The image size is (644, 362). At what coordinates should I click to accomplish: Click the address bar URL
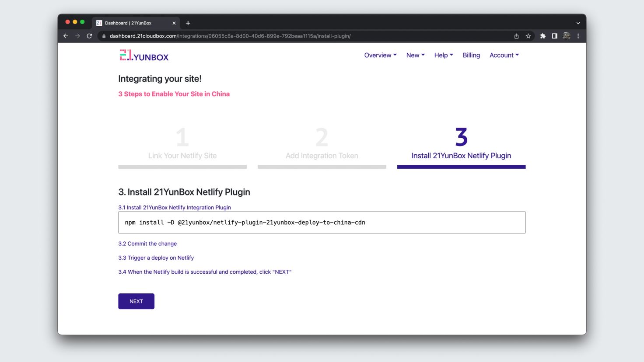230,36
